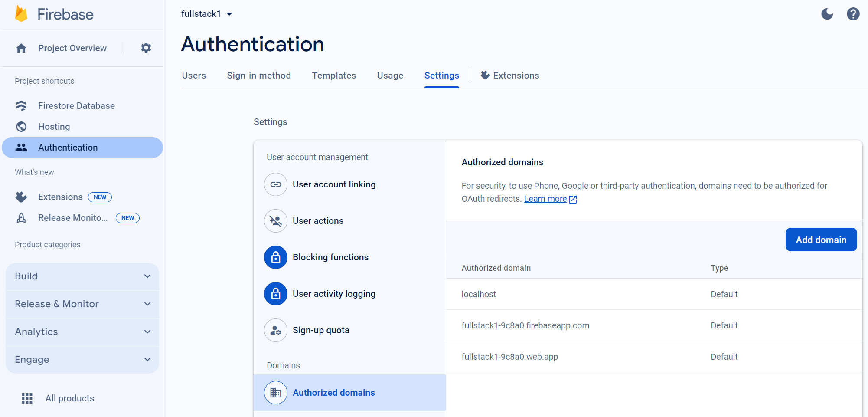
Task: Open the Learn more link
Action: tap(545, 198)
